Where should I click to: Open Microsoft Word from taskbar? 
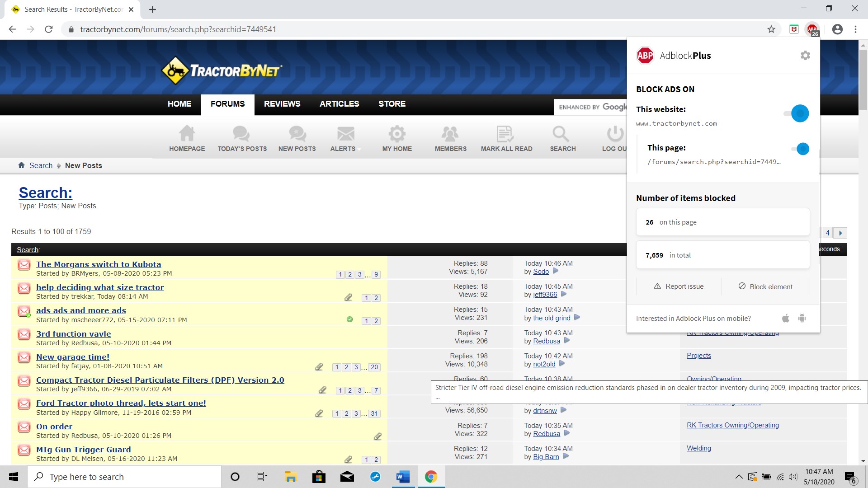[x=403, y=477]
